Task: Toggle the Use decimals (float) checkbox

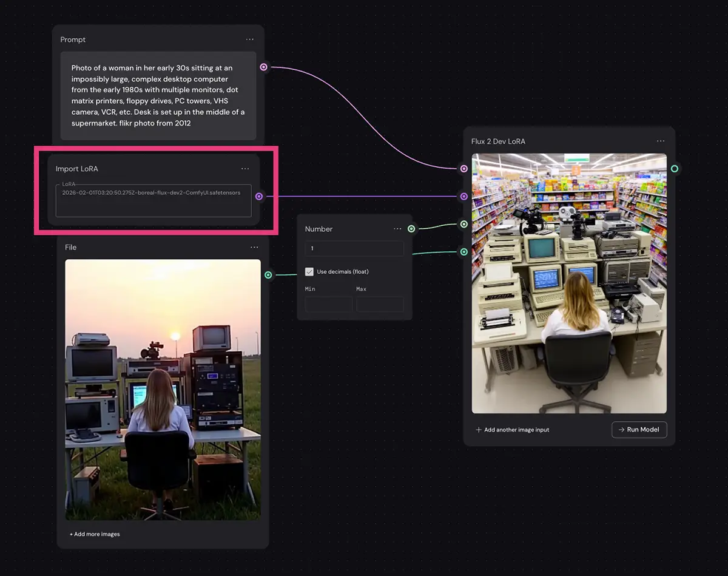Action: (309, 272)
